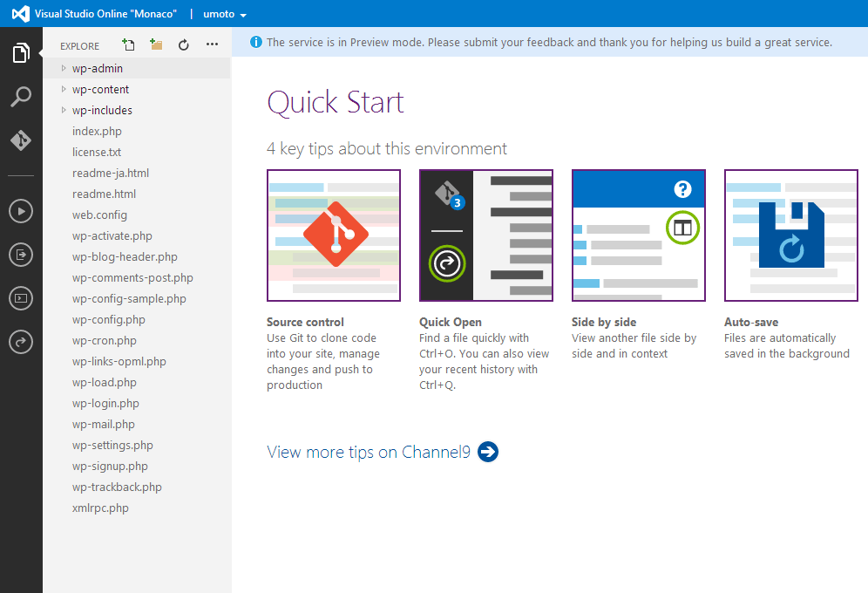
Task: Create a new folder in Explore
Action: click(156, 44)
